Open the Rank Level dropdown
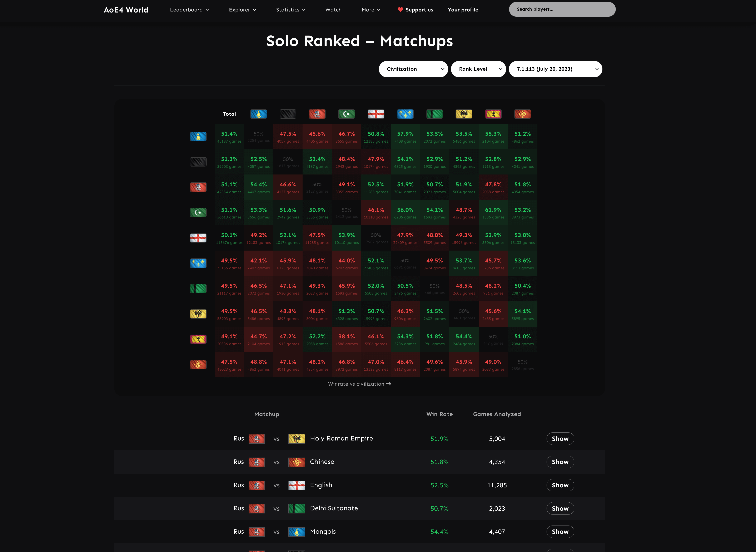Viewport: 756px width, 552px height. 478,69
